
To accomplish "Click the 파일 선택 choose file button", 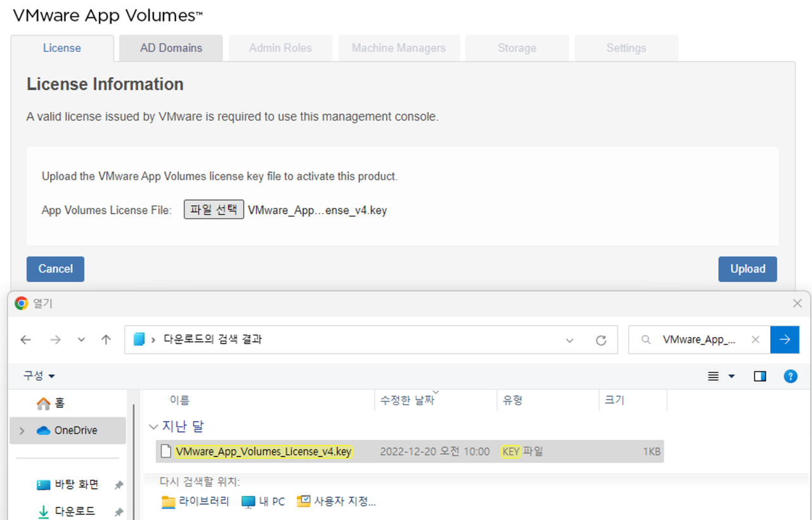I will pyautogui.click(x=214, y=210).
